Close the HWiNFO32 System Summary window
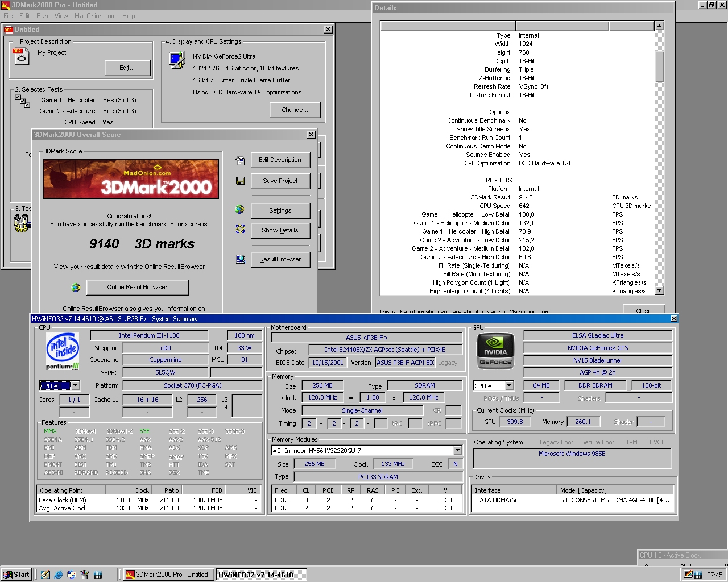This screenshot has height=582, width=728. 674,319
